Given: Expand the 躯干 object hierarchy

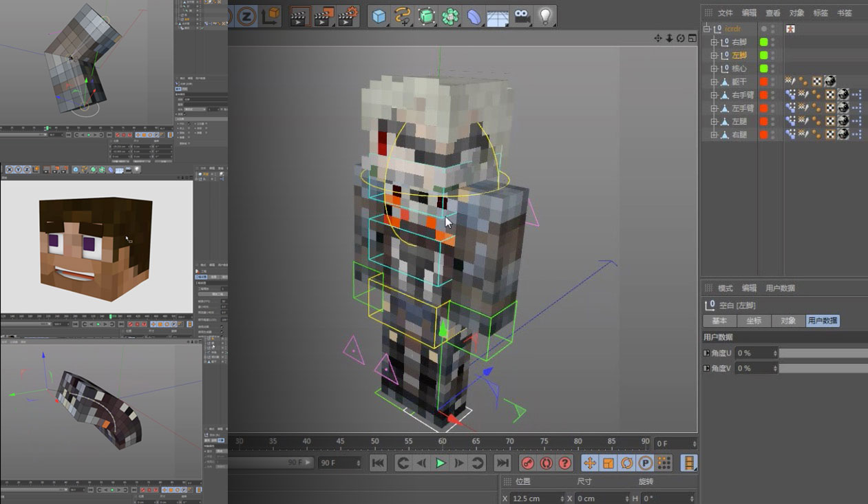Looking at the screenshot, I should click(x=714, y=81).
